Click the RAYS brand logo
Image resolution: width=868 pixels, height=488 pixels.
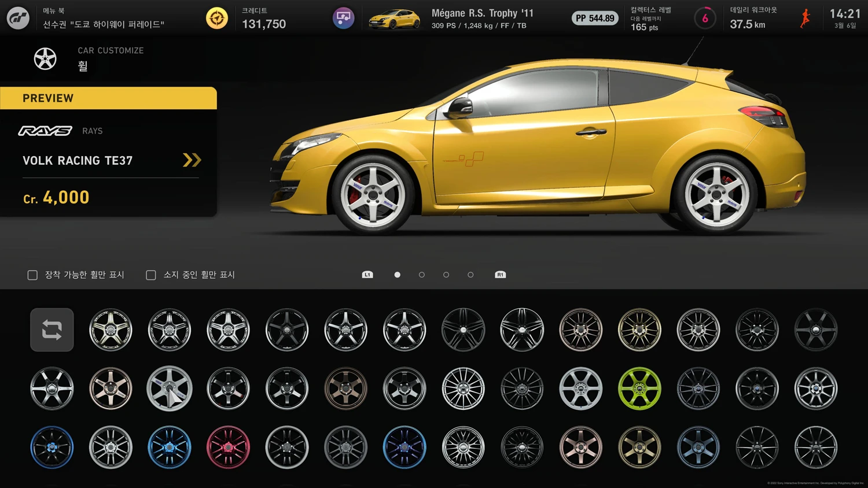pyautogui.click(x=45, y=131)
